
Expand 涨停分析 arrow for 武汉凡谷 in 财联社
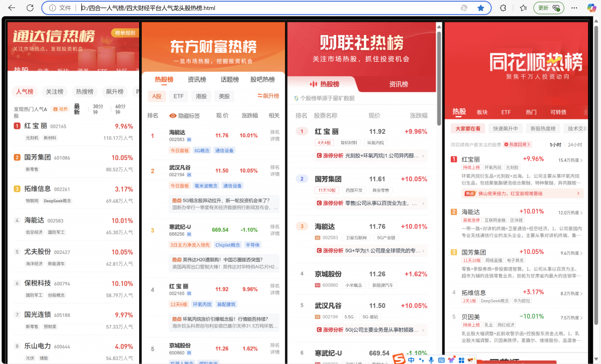coord(423,330)
